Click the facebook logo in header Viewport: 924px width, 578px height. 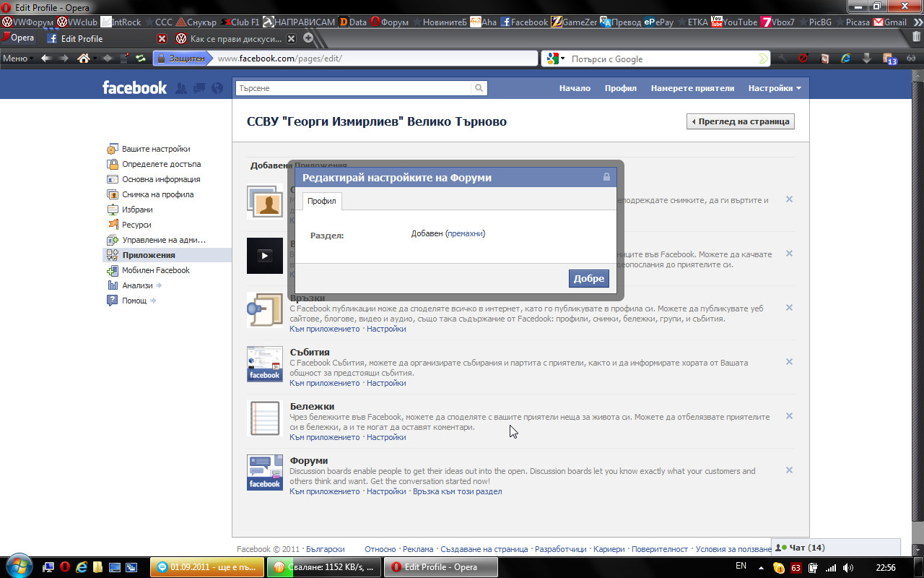(134, 88)
